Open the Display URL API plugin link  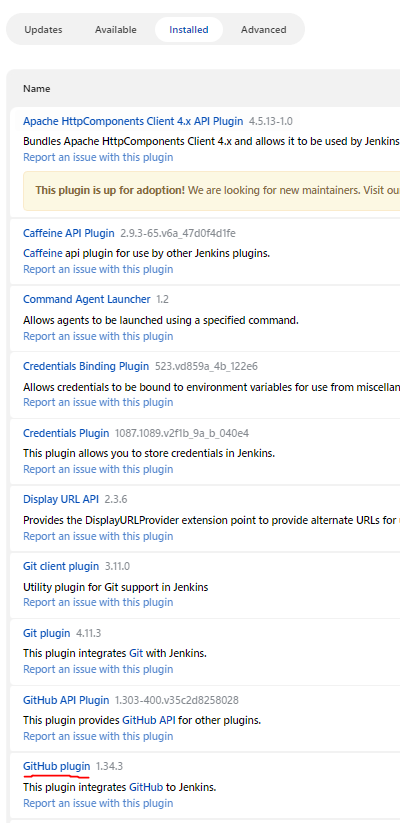(61, 499)
